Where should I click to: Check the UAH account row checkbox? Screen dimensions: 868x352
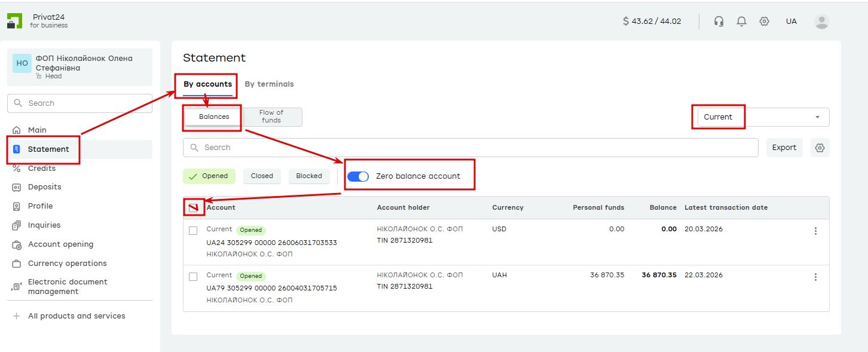[x=193, y=277]
